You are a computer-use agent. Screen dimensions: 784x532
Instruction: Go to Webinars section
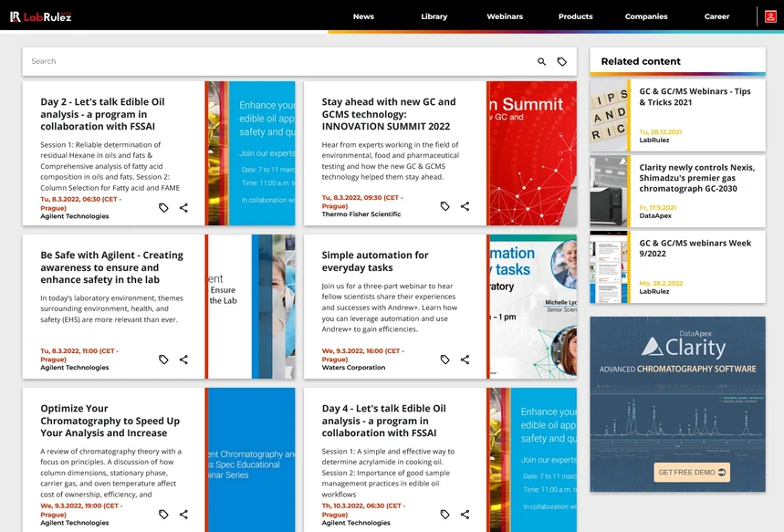(x=505, y=16)
